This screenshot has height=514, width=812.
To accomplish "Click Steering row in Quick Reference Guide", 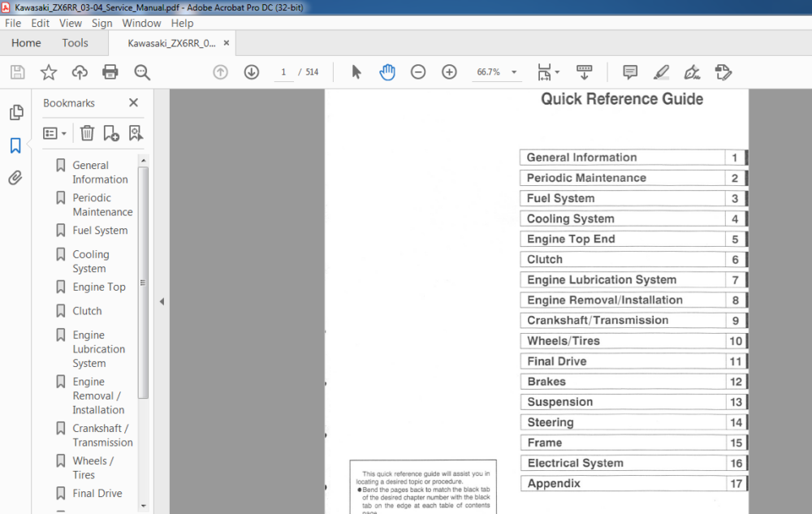I will tap(633, 422).
